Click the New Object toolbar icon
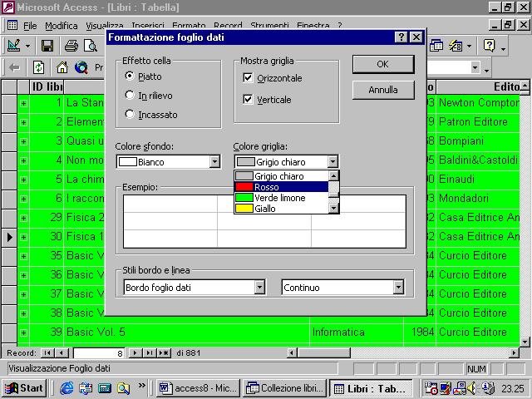Screen dimensions: 532x399 [456, 46]
